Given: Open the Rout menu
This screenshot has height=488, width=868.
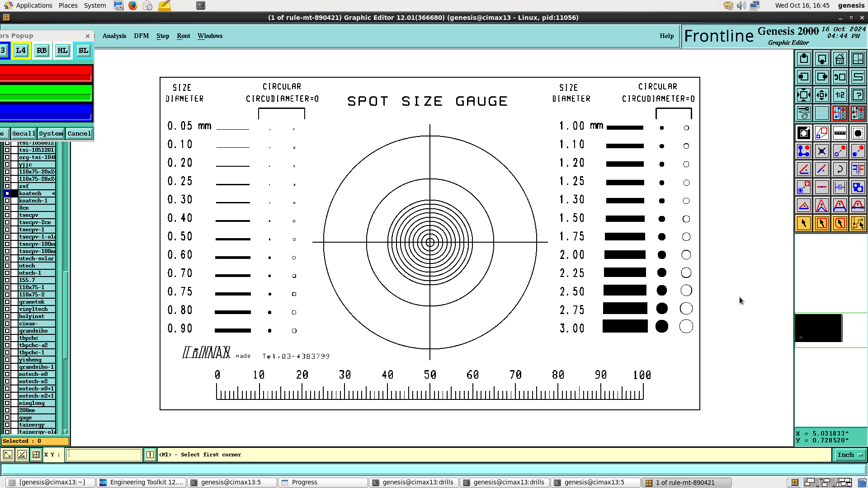Looking at the screenshot, I should [x=184, y=36].
